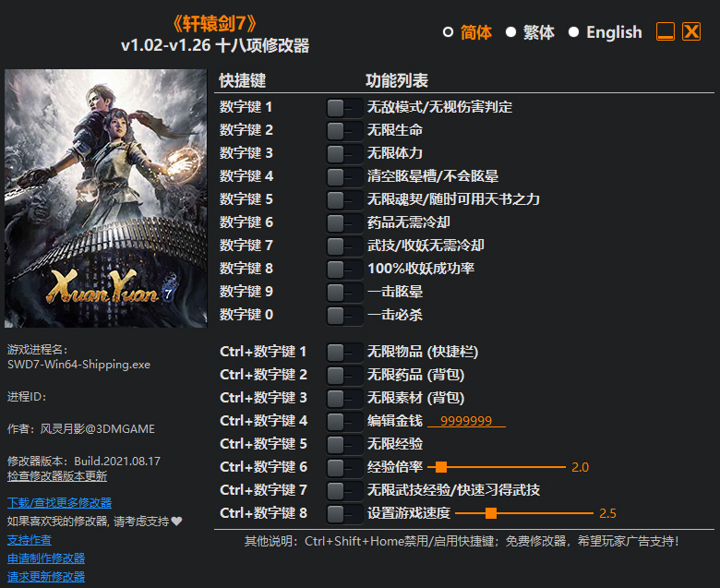Click the 经验倍率 value 2.0

(580, 467)
